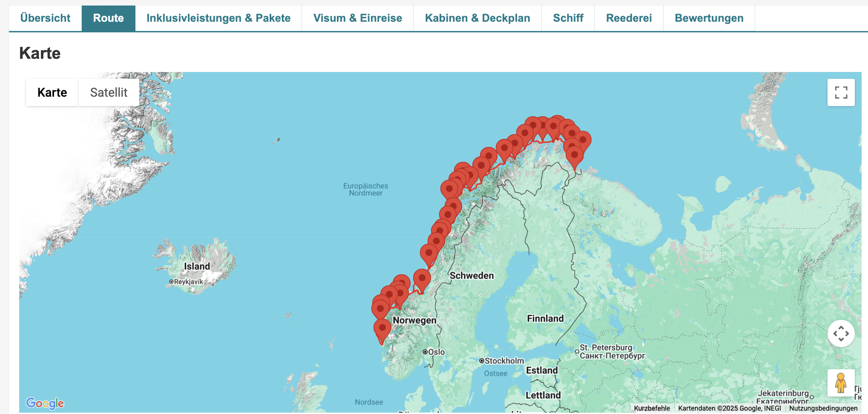
Task: Switch map to Satellit view
Action: (x=109, y=92)
